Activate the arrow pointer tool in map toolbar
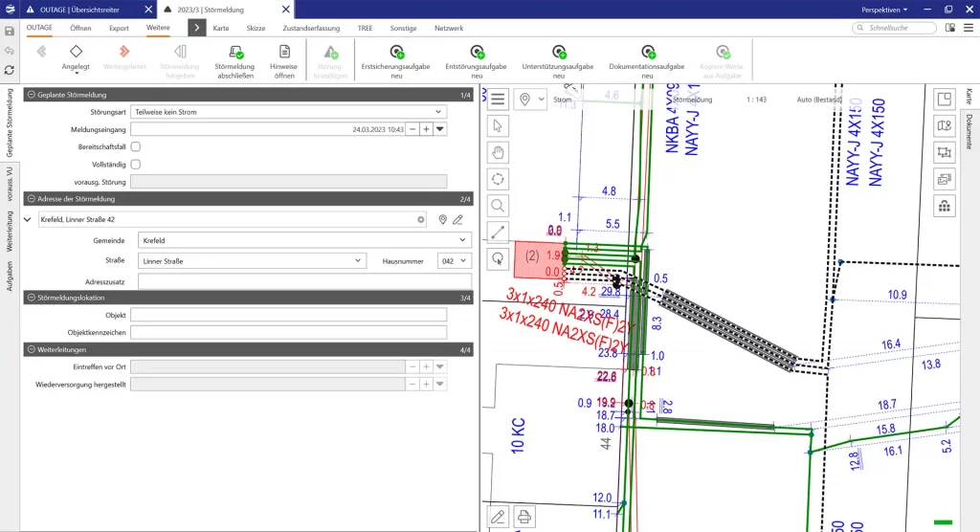The width and height of the screenshot is (980, 532). pyautogui.click(x=498, y=125)
